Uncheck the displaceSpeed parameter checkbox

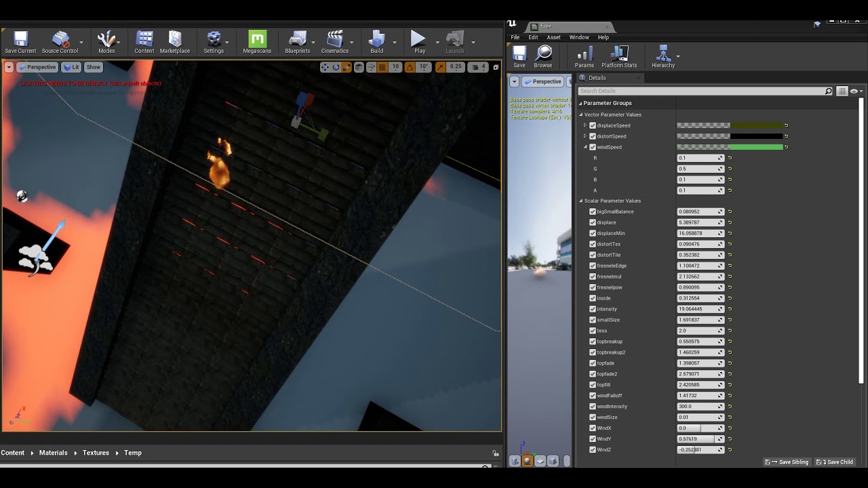pos(593,125)
